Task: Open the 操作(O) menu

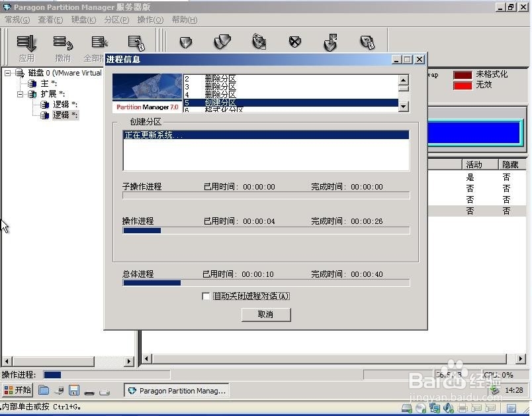Action: coord(150,20)
